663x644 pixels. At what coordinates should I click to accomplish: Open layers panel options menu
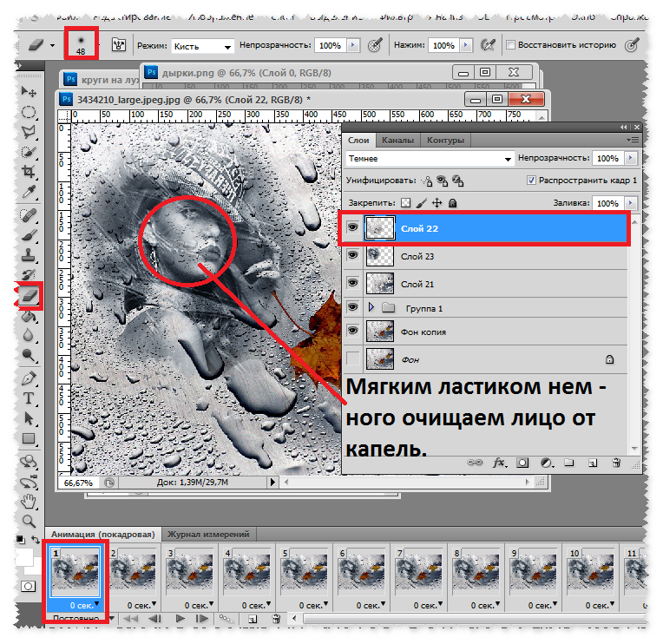pos(633,140)
